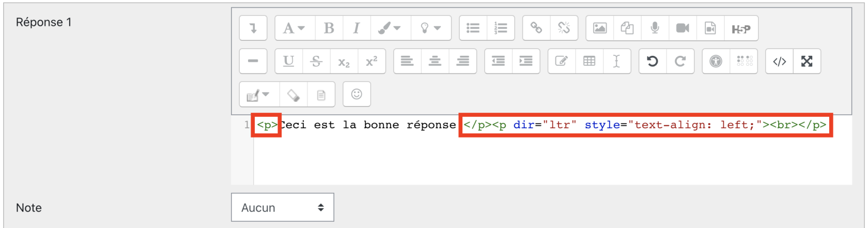The height and width of the screenshot is (228, 868).
Task: Expand the background highlight color dropdown
Action: click(x=430, y=28)
